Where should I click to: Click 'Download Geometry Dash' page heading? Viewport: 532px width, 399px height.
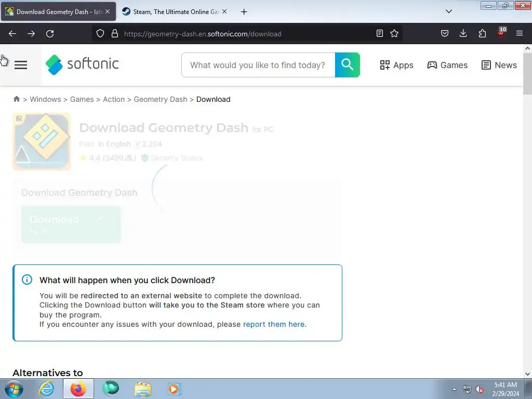click(x=164, y=128)
